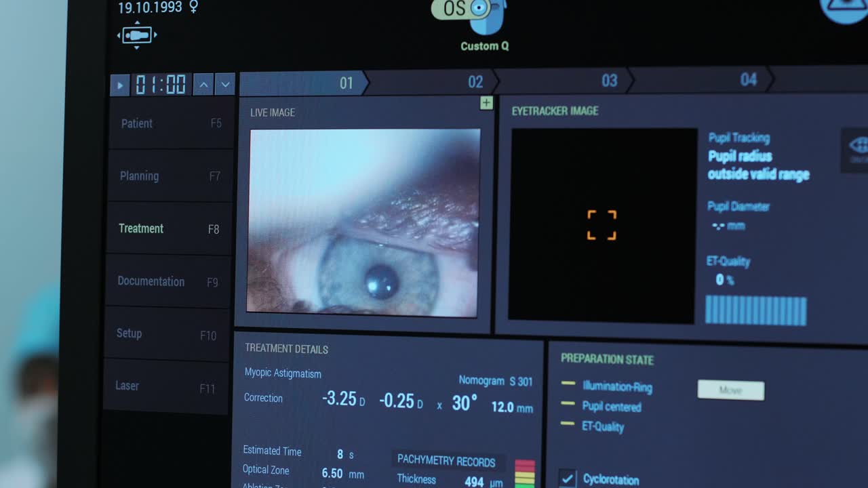Click the patient bed positioning icon
Screen dimensions: 868x488
coord(136,35)
